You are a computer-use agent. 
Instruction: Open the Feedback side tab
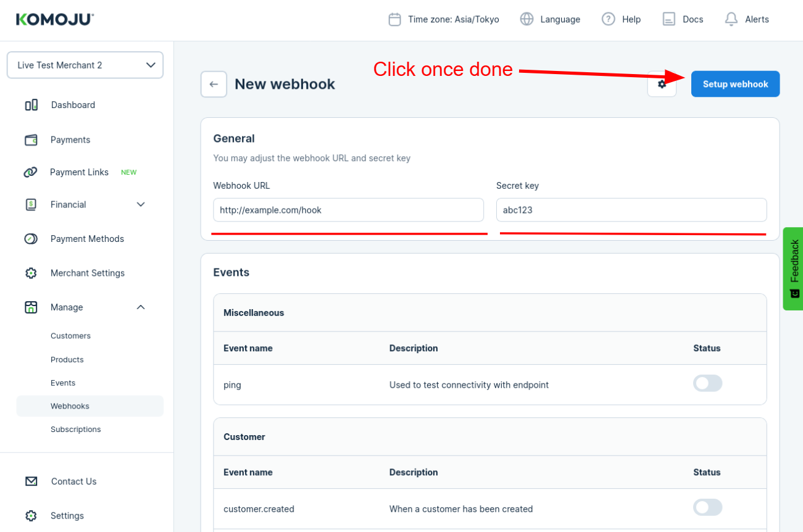(793, 268)
